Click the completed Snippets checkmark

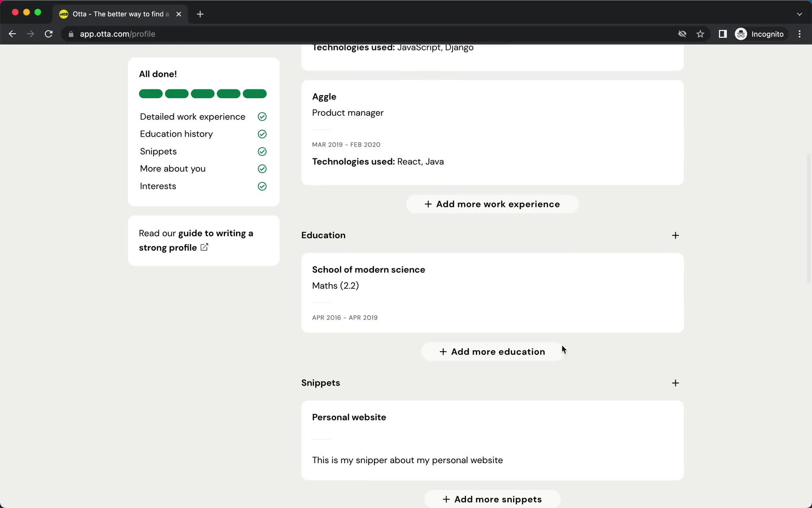tap(263, 151)
